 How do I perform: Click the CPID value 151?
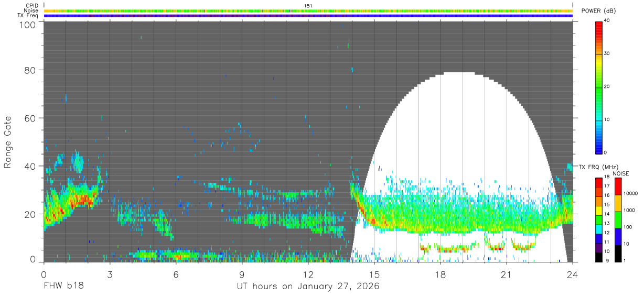[308, 6]
